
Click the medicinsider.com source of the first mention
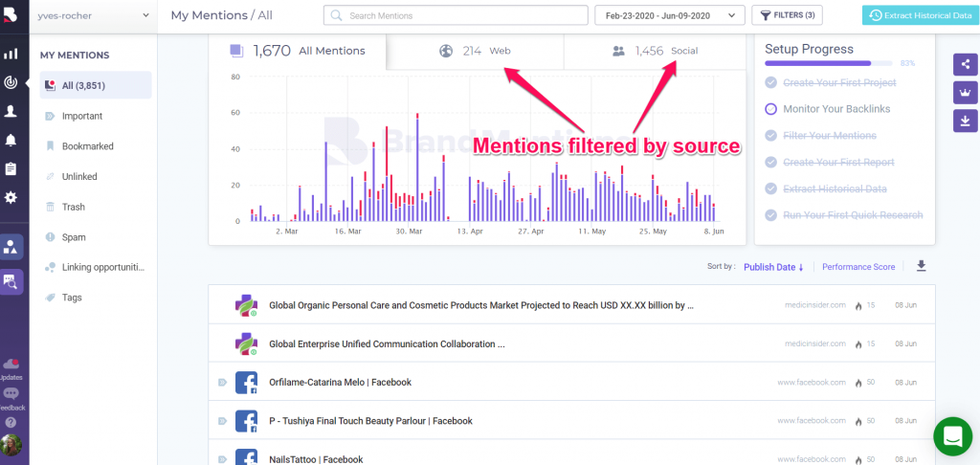point(815,305)
